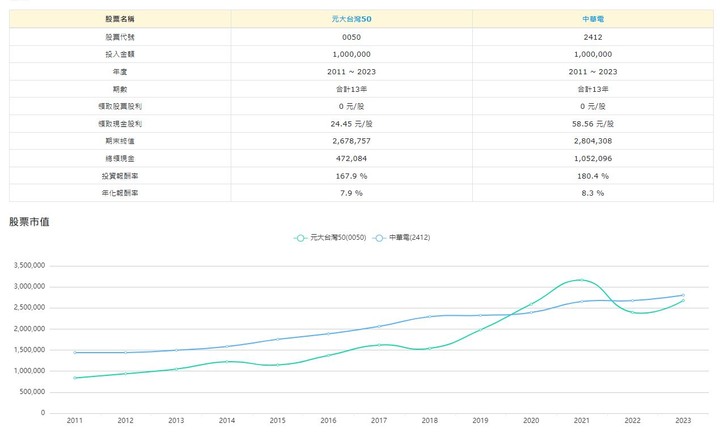
Task: Select the 期末終值 row label
Action: [120, 141]
